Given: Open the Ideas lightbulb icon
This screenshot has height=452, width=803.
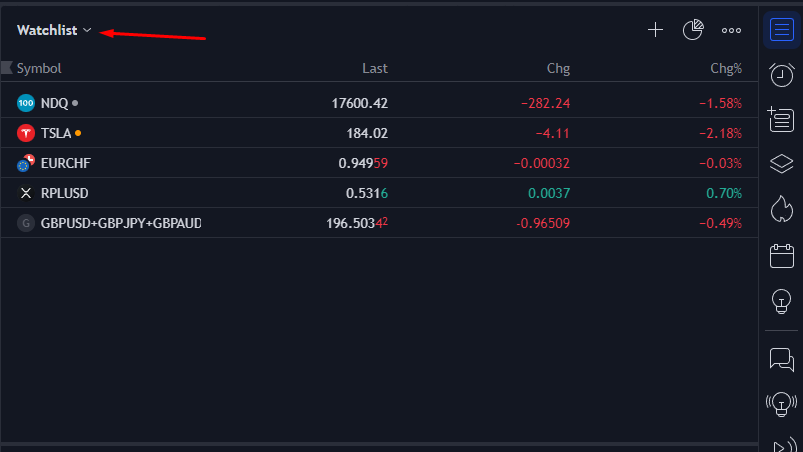Looking at the screenshot, I should [781, 301].
